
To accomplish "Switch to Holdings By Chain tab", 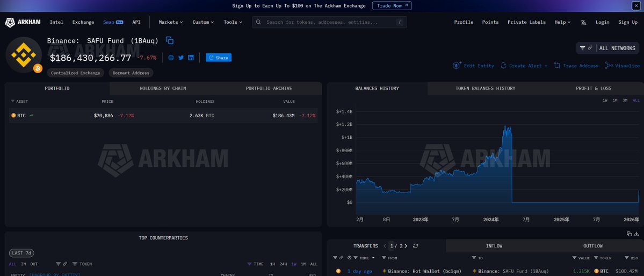I will (x=163, y=88).
